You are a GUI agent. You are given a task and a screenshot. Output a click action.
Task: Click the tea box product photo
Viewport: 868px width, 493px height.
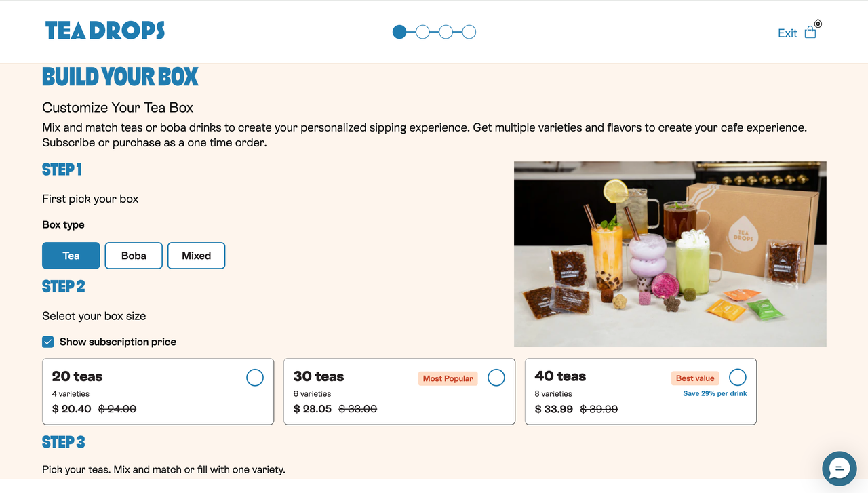(x=670, y=254)
